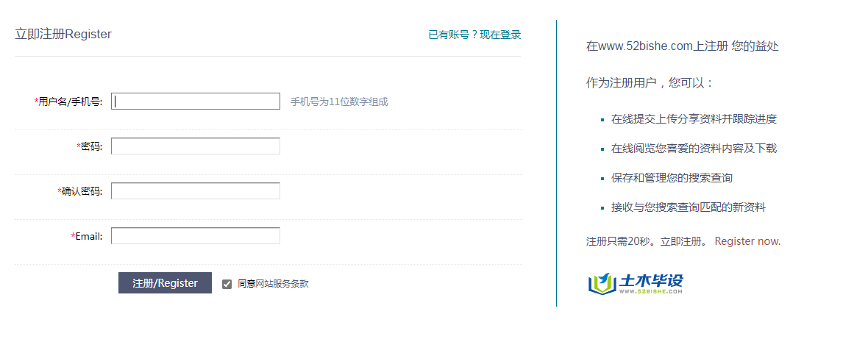868x342 pixels.
Task: Click the Email field label
Action: click(x=88, y=236)
